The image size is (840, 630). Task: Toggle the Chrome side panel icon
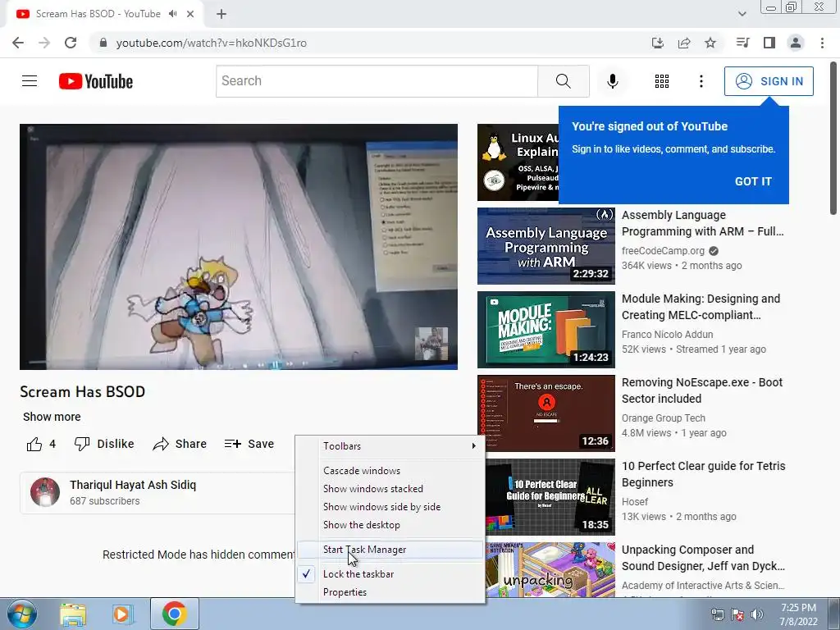[x=769, y=43]
